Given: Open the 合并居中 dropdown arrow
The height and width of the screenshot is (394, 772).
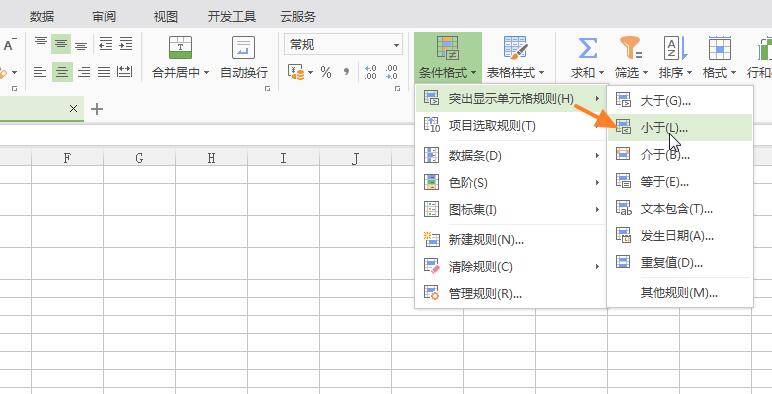Looking at the screenshot, I should 206,73.
